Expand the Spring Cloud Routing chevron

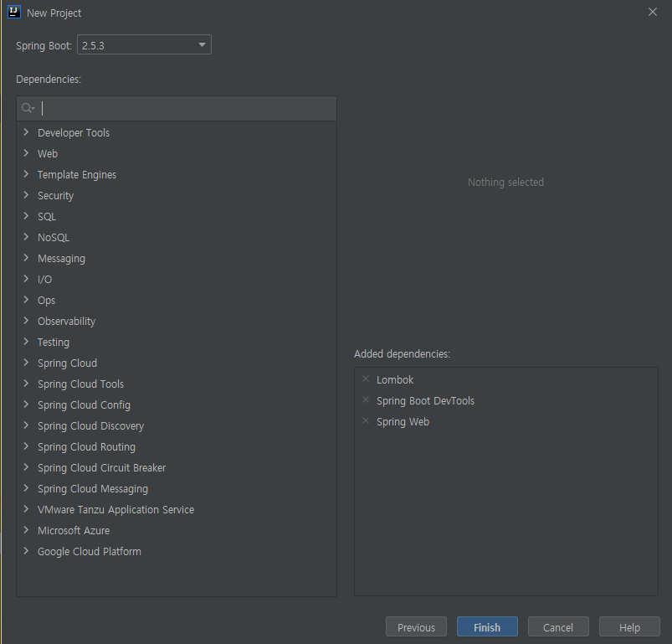pos(26,446)
